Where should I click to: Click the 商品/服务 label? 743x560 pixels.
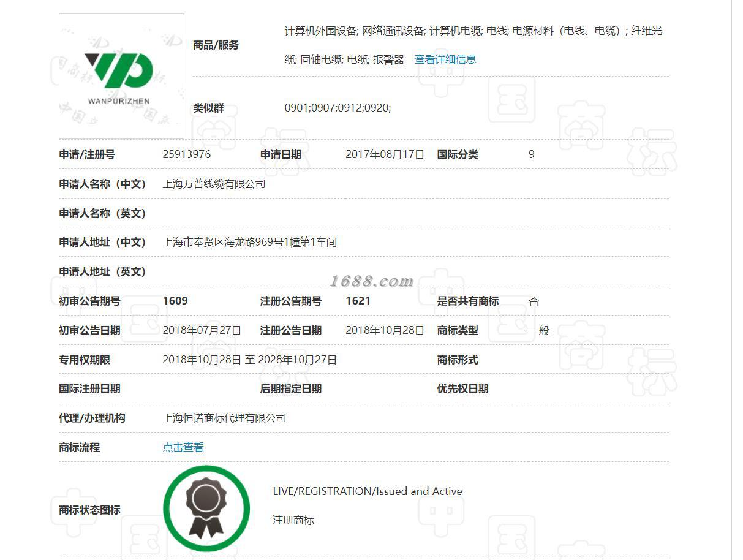(x=216, y=45)
